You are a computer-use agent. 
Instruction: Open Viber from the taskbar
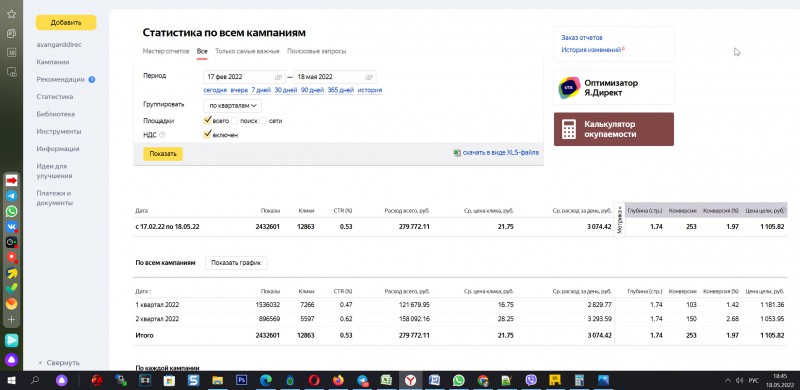[x=531, y=380]
